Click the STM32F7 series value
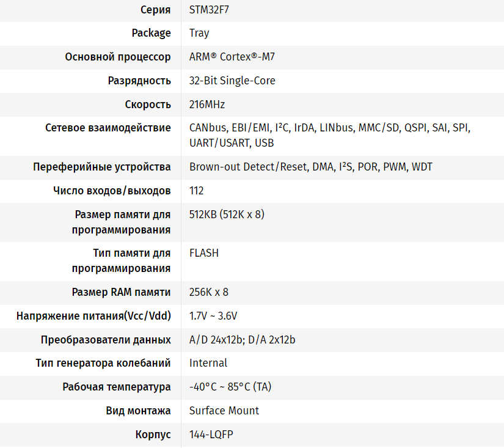Screen dimensions: 504x448 [212, 9]
